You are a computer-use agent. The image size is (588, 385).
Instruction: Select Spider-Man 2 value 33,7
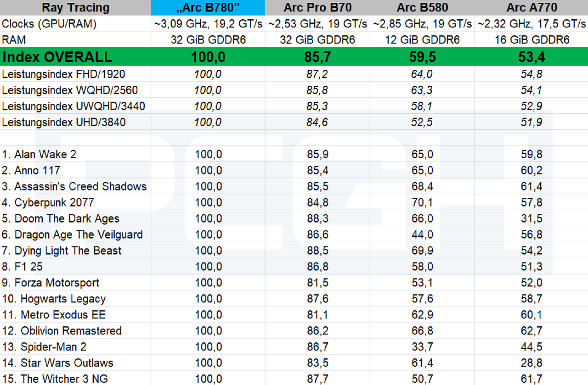click(422, 347)
